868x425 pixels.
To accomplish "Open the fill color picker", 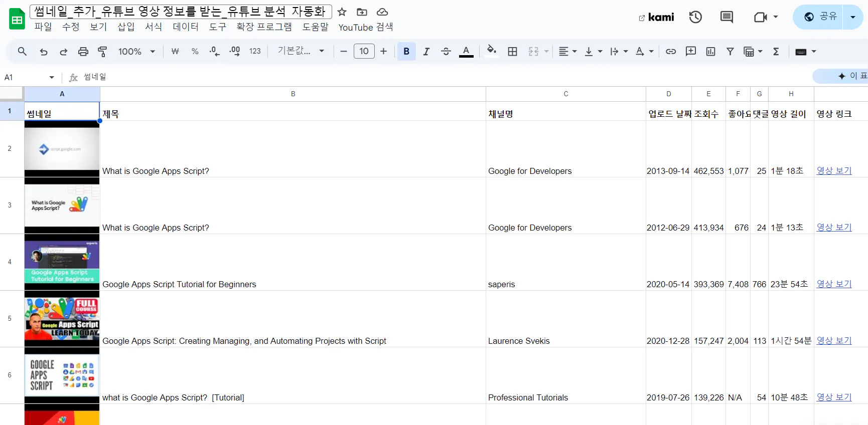I will tap(492, 51).
